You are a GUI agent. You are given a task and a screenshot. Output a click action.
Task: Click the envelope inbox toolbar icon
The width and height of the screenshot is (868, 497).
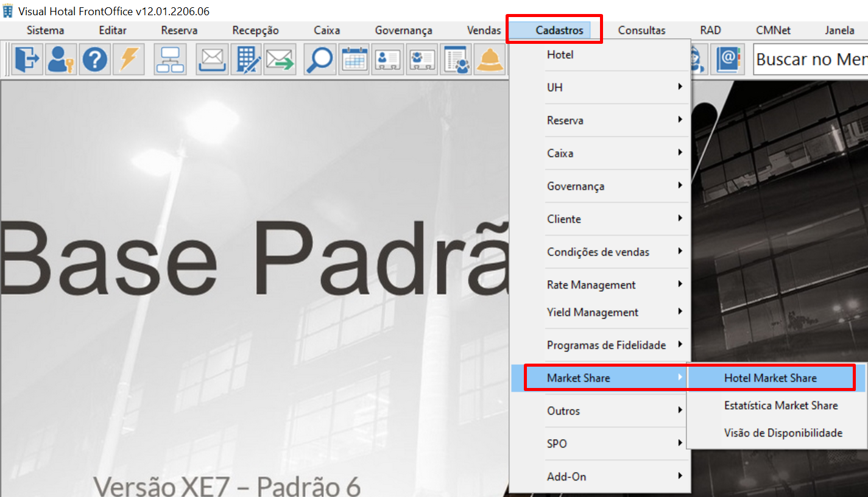[212, 60]
